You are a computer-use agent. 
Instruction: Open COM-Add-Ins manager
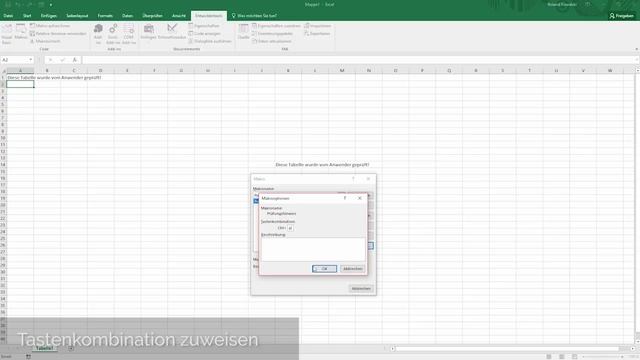click(x=129, y=34)
